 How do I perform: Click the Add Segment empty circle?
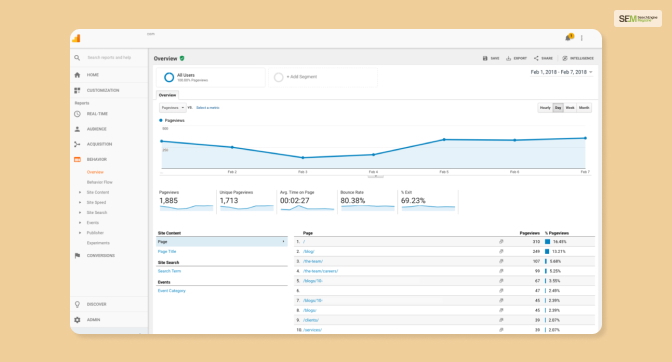(279, 77)
